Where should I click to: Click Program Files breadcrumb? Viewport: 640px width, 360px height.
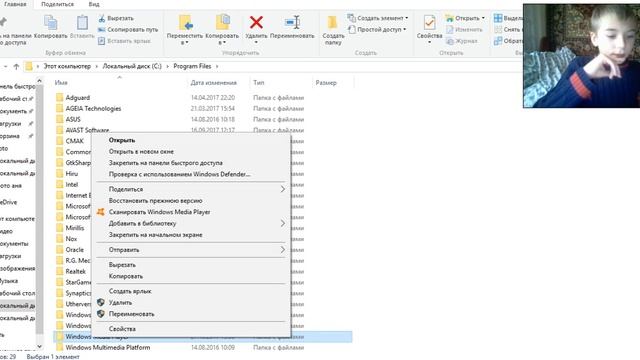(x=192, y=66)
